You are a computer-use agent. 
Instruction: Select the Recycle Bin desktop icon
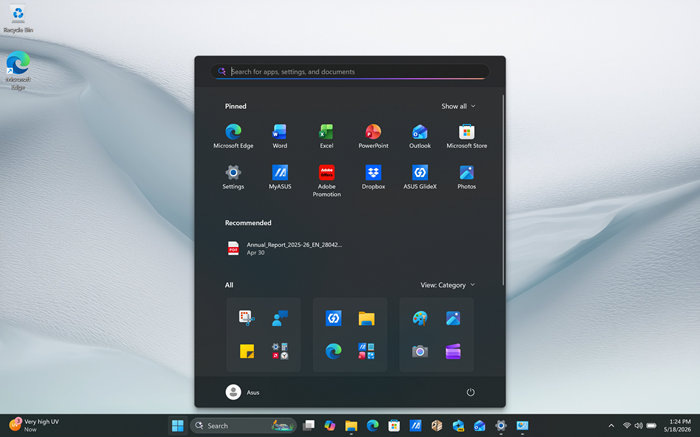point(18,19)
